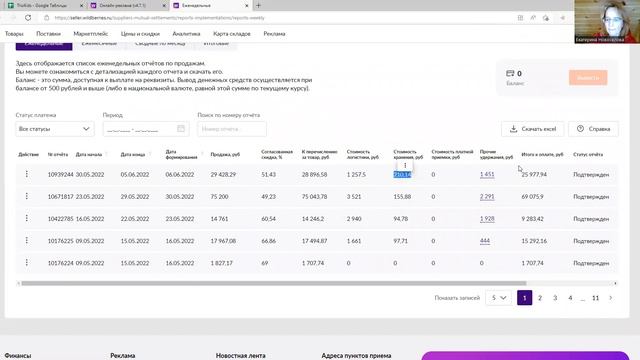Click the storage cost cell 155,88
Image resolution: width=640 pixels, height=360 pixels.
click(x=402, y=196)
